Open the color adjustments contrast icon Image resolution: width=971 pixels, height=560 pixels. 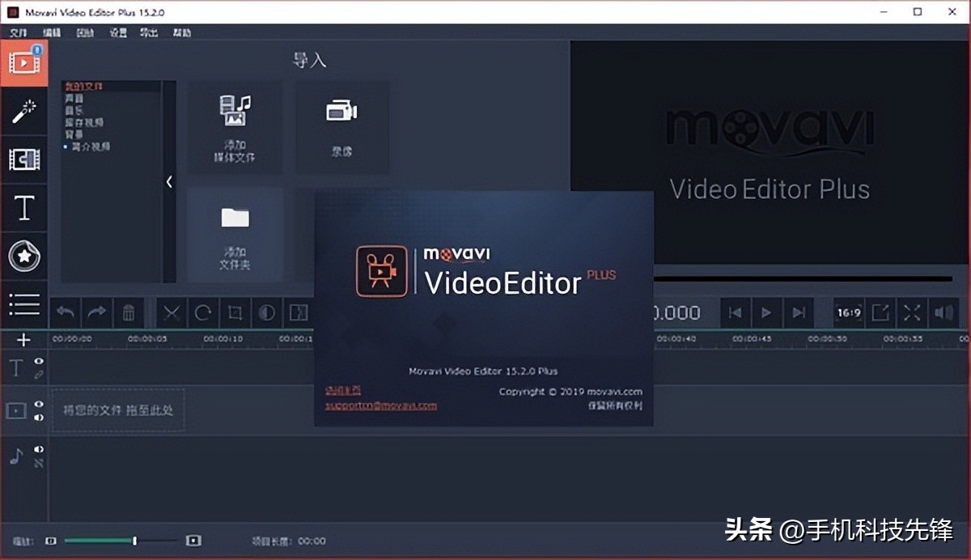267,312
